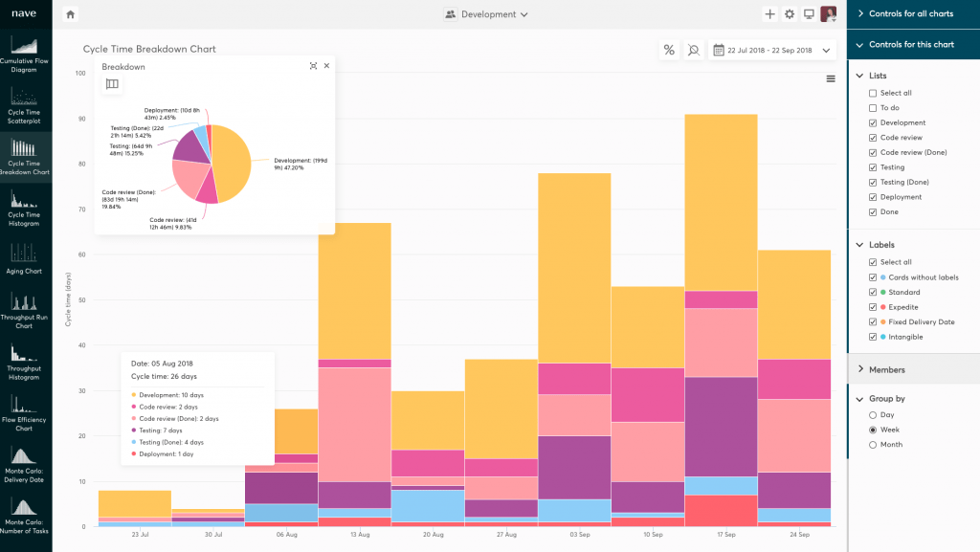Select the Flow Efficiency Chart

click(25, 413)
